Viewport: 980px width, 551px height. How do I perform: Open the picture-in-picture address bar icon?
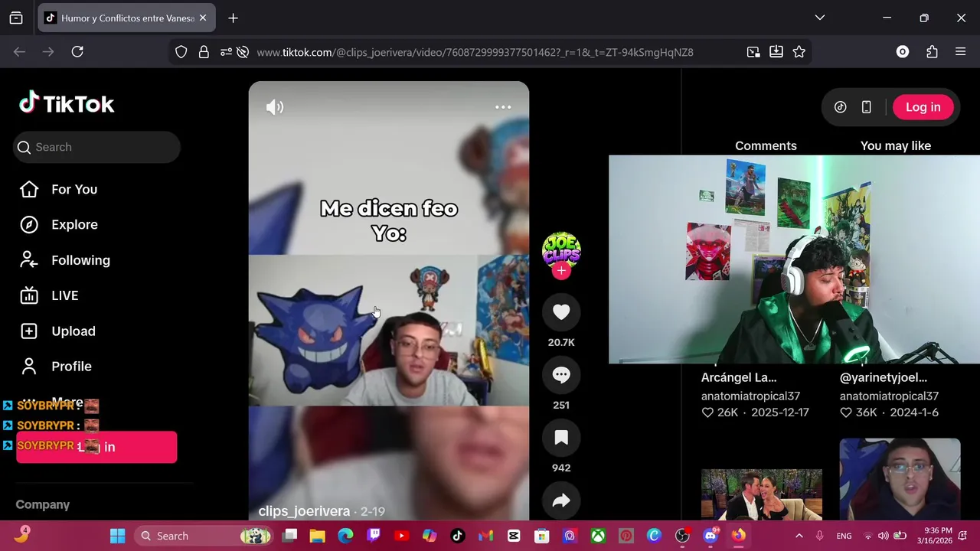click(x=753, y=52)
